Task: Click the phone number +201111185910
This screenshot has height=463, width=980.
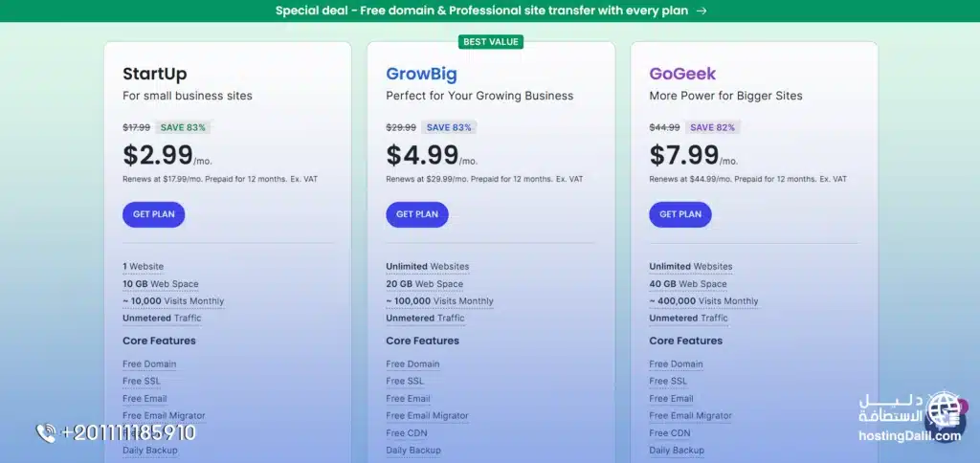Action: [128, 432]
